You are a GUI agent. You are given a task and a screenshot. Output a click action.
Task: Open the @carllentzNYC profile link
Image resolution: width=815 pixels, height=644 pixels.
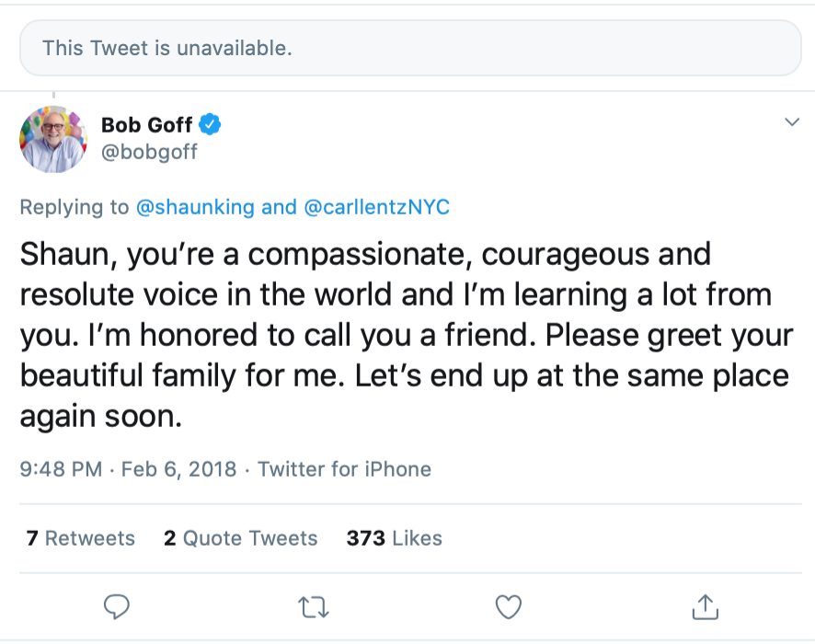(377, 207)
